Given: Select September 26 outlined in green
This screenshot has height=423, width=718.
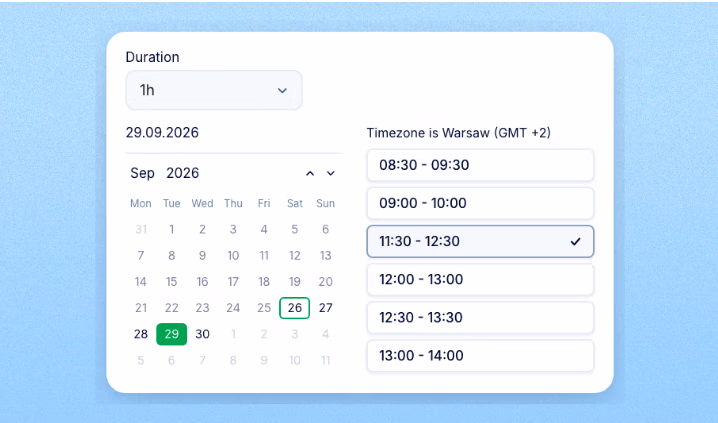Looking at the screenshot, I should point(294,308).
